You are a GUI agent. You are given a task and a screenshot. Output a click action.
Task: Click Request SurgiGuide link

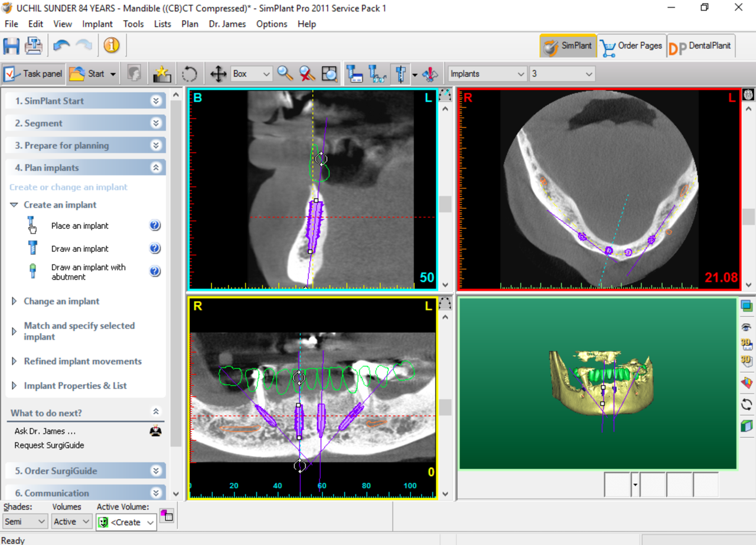coord(49,445)
